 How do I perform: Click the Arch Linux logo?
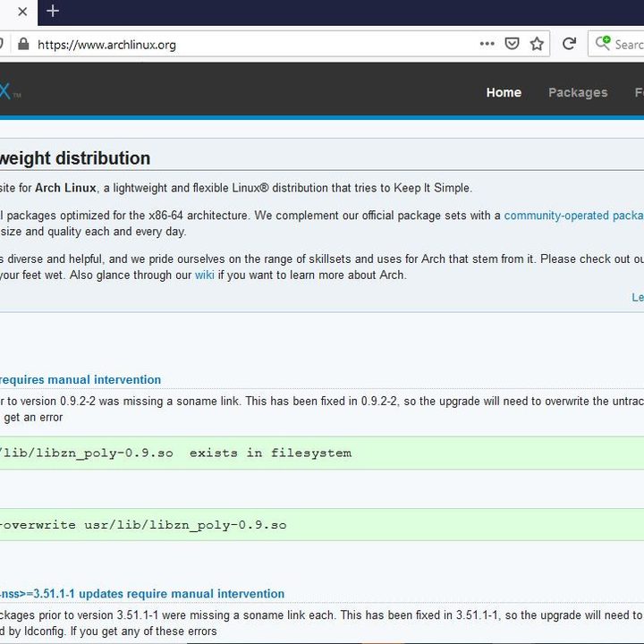(x=9, y=90)
